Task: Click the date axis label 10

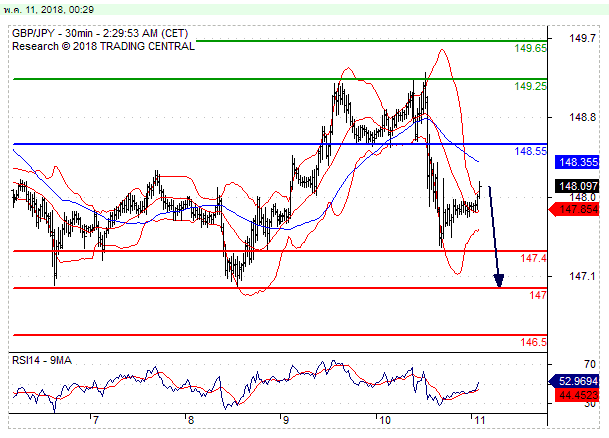Action: 385,420
